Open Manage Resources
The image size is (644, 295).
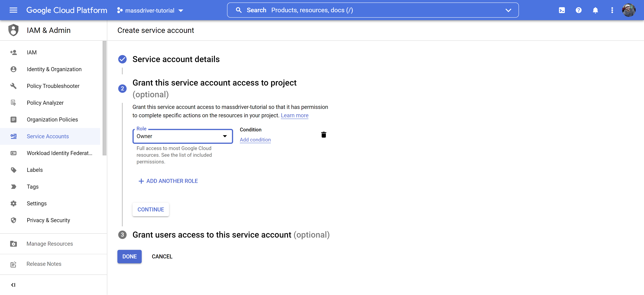click(50, 244)
